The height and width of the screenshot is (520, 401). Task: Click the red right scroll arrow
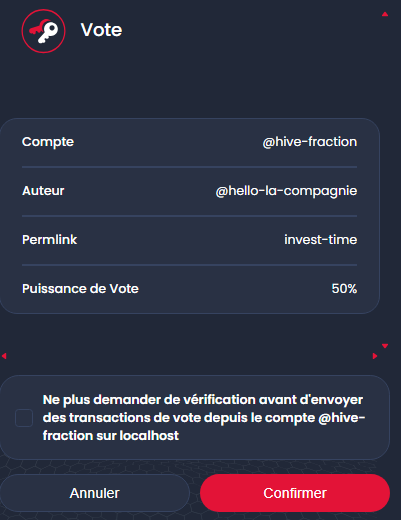click(375, 356)
